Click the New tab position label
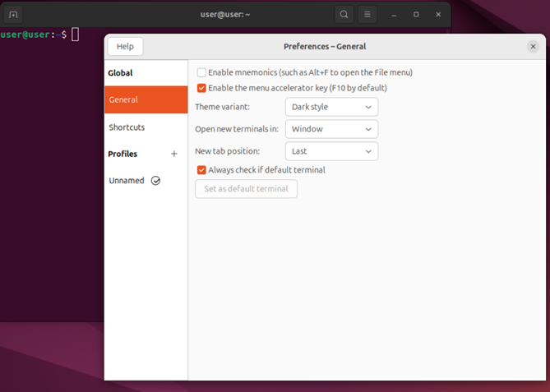 pos(227,151)
